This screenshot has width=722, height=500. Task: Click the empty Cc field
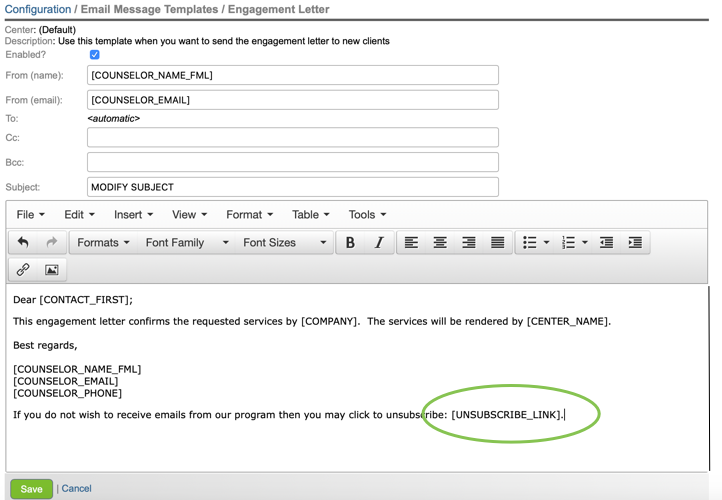[292, 138]
